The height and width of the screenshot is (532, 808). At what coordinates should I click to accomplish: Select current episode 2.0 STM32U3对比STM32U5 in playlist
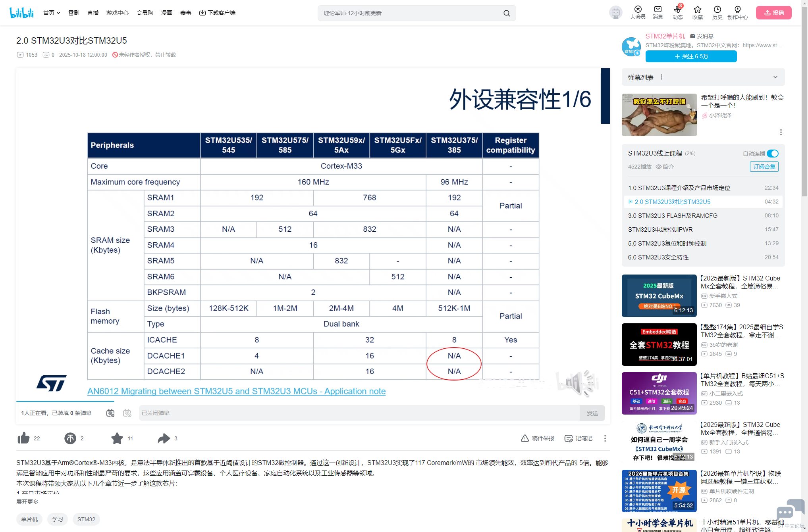point(703,202)
